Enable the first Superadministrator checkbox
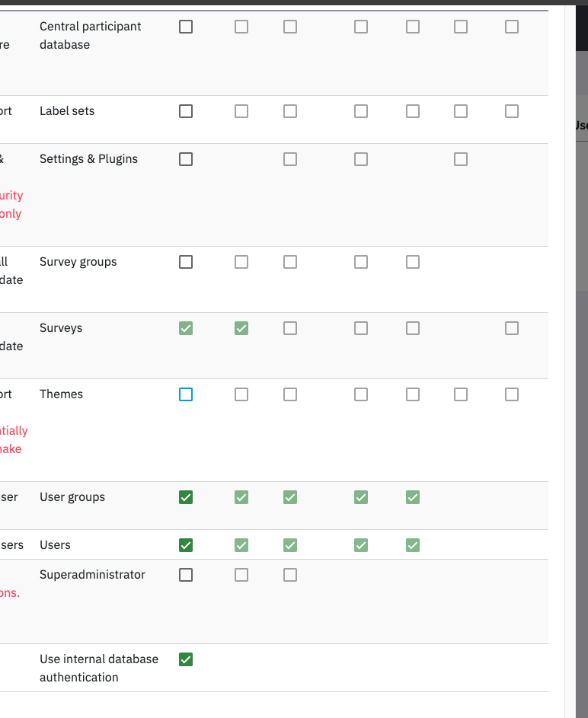 pos(186,575)
